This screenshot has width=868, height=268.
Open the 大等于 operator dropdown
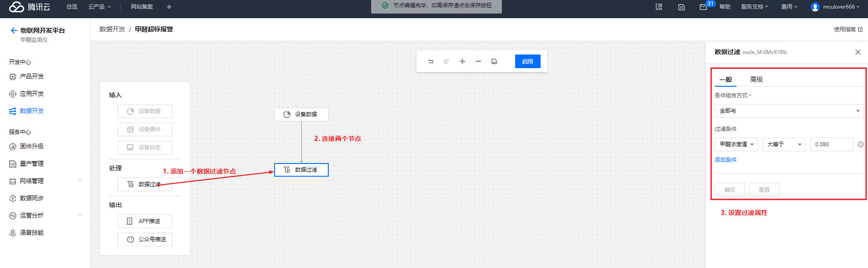[x=784, y=144]
